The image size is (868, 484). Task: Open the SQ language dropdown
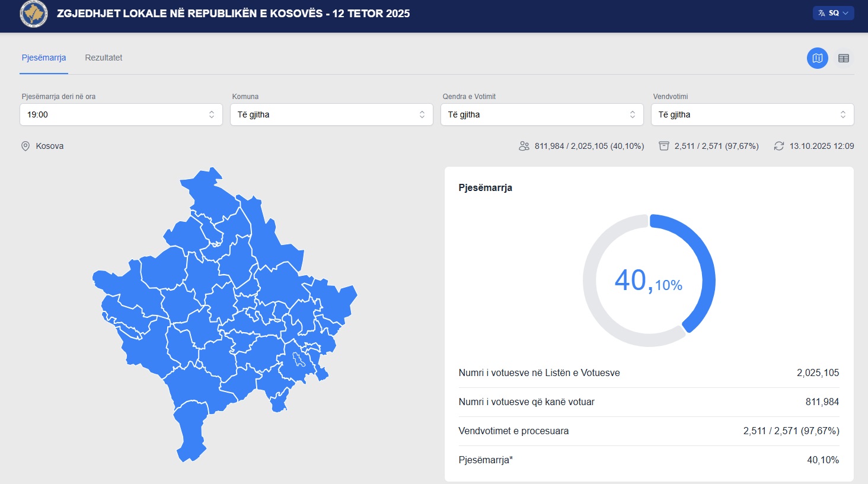tap(834, 13)
